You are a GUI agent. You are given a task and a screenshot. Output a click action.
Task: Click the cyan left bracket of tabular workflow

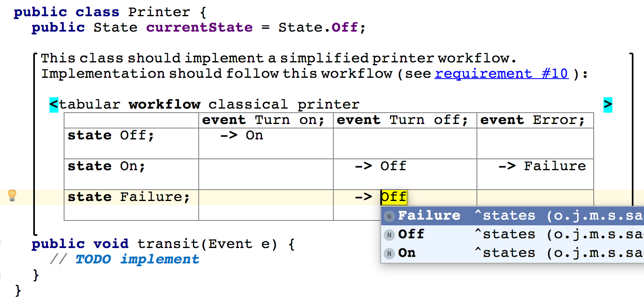(x=53, y=104)
